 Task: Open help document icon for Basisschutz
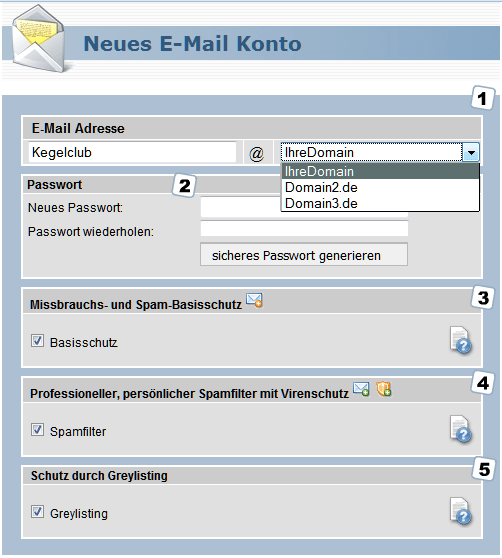(461, 340)
